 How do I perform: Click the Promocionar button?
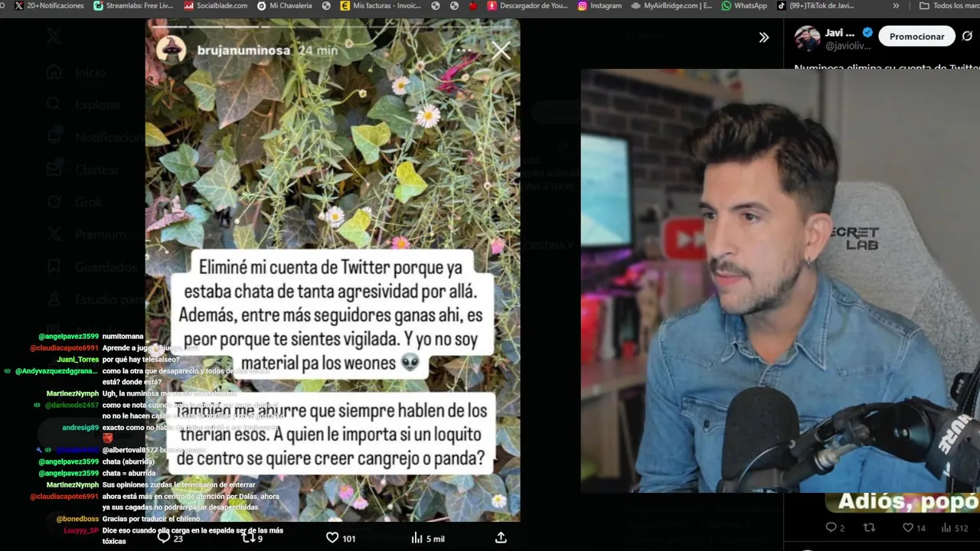916,36
